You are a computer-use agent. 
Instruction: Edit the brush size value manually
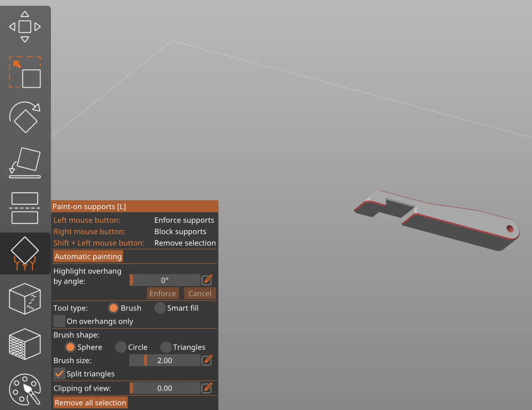(x=207, y=360)
